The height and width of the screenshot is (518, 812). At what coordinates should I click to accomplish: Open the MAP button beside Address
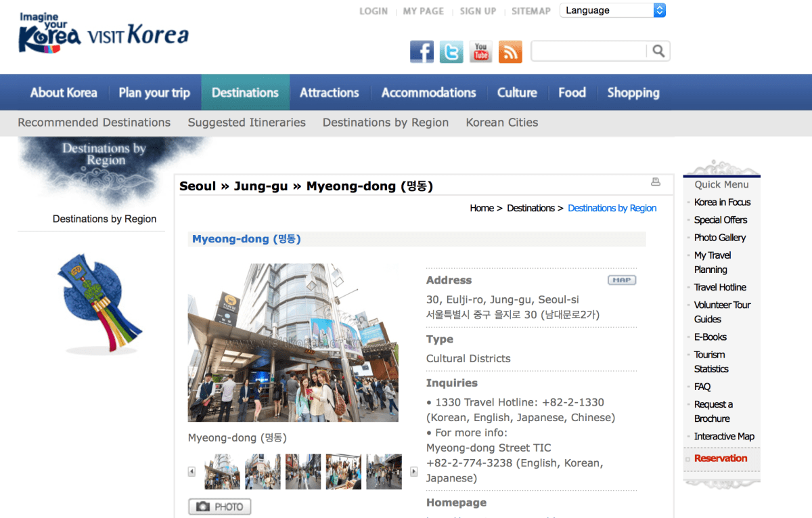[621, 280]
